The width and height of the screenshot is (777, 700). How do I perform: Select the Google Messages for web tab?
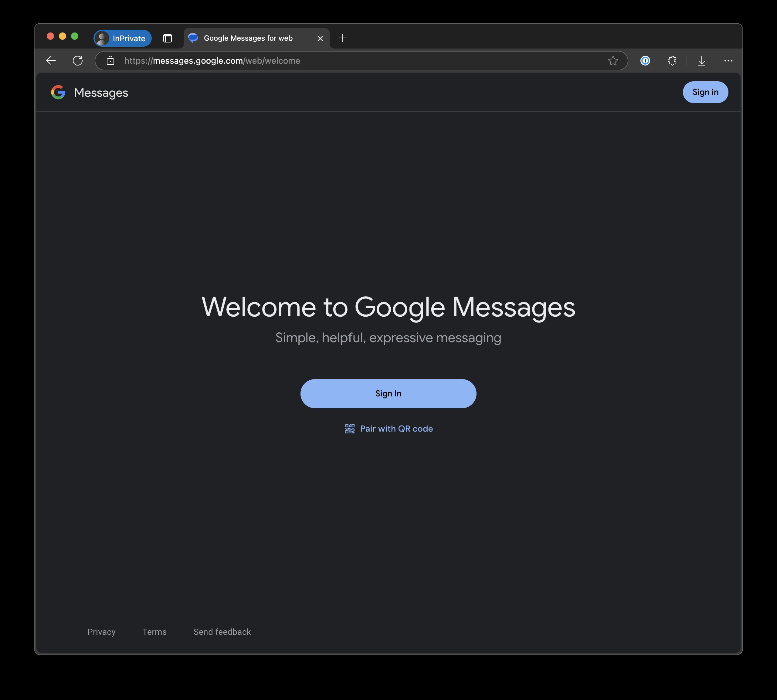tap(248, 38)
